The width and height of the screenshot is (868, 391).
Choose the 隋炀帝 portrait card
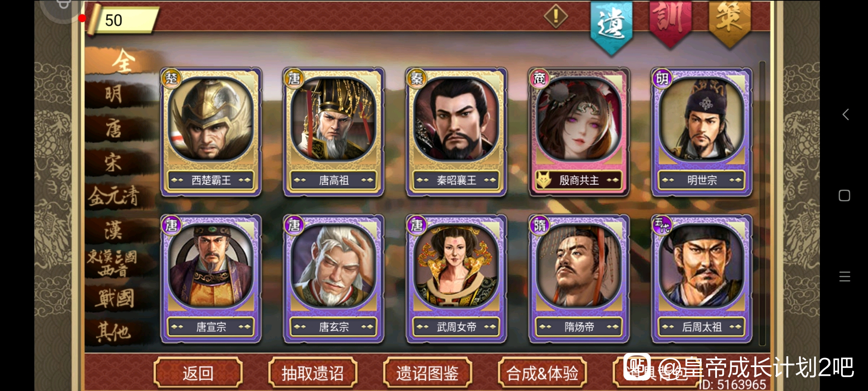coord(579,279)
